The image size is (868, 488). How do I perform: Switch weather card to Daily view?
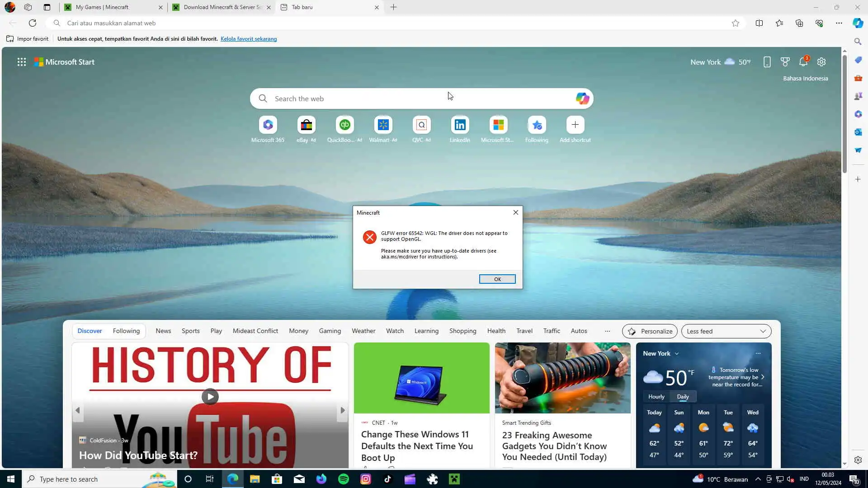tap(683, 397)
